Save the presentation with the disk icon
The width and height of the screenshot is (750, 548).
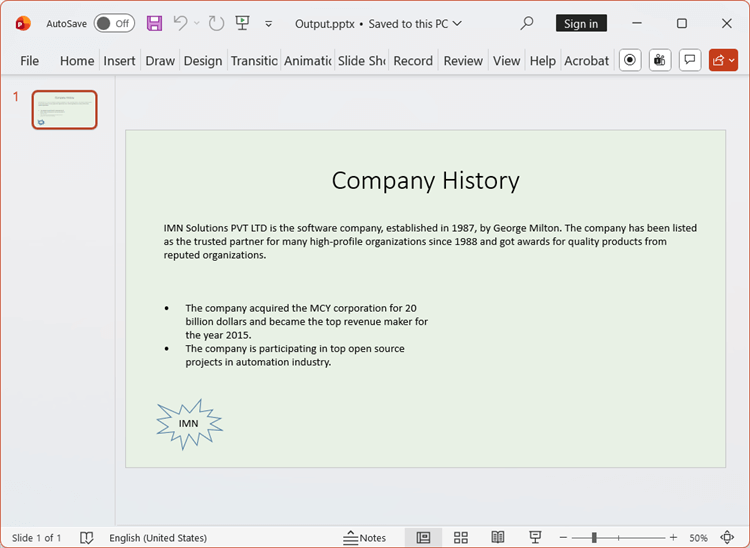click(154, 23)
